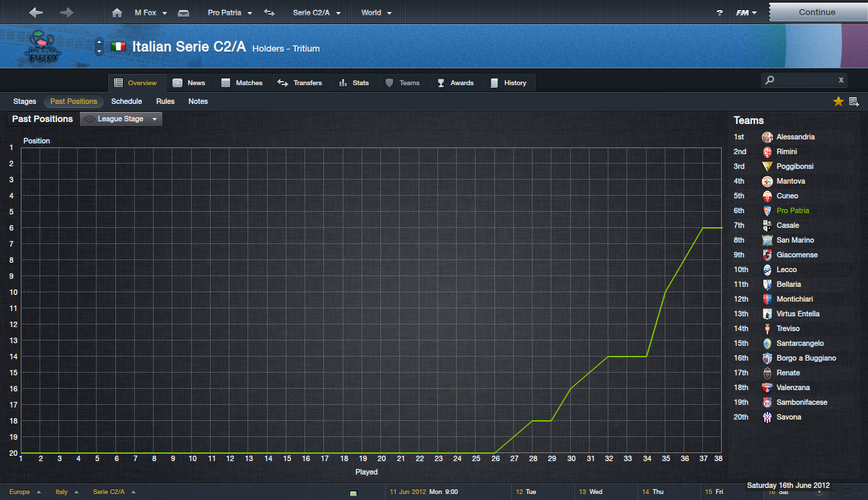
Task: Switch to the Awards tab
Action: point(455,83)
